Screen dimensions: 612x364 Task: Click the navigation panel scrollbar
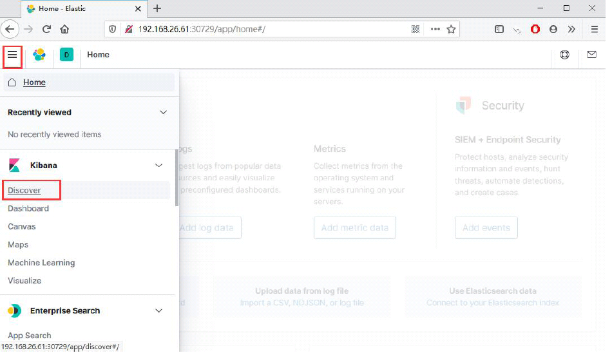177,178
